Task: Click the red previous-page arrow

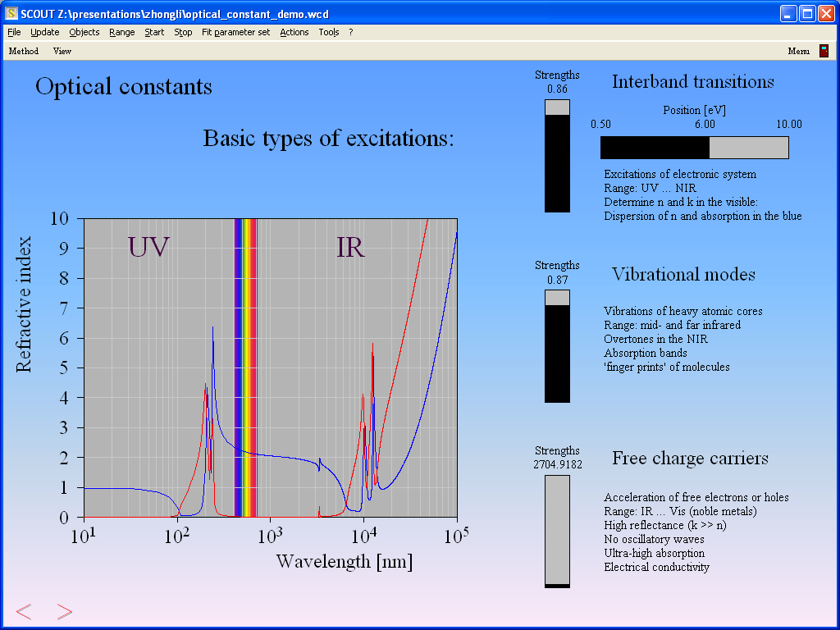Action: point(24,611)
